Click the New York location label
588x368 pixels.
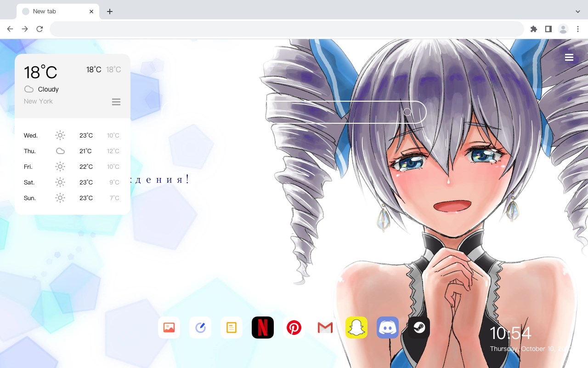tap(38, 101)
